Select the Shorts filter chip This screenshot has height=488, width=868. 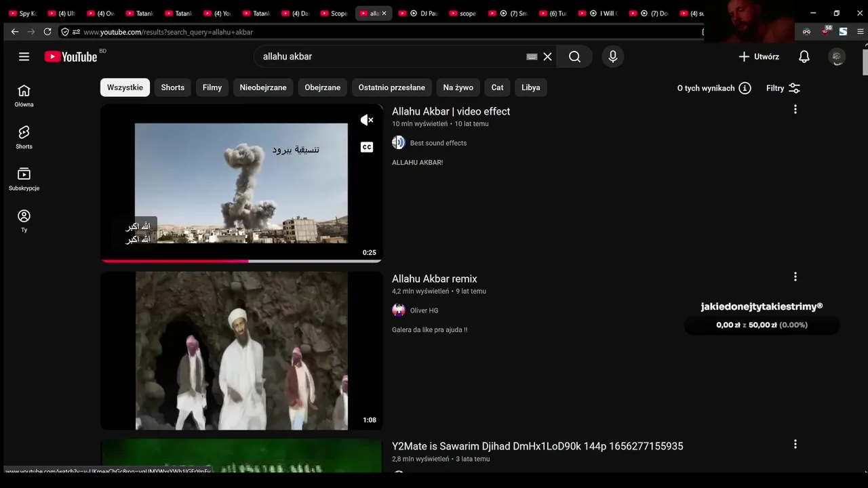(x=173, y=87)
